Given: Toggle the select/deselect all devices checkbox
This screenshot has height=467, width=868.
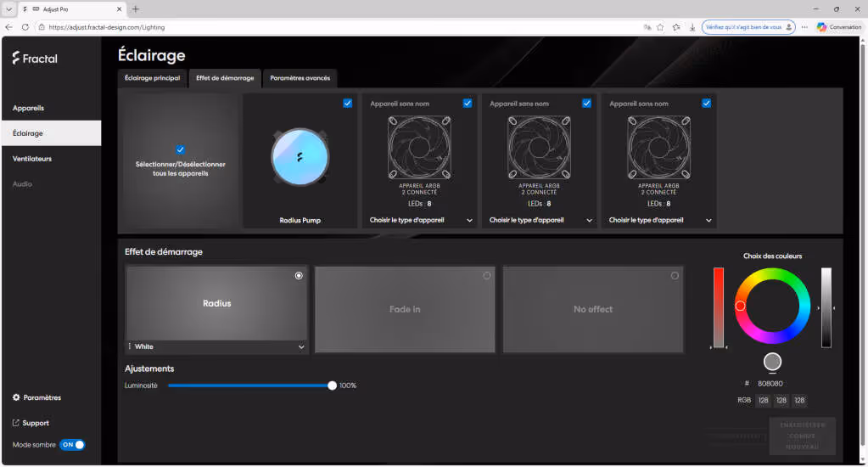Looking at the screenshot, I should coord(180,149).
